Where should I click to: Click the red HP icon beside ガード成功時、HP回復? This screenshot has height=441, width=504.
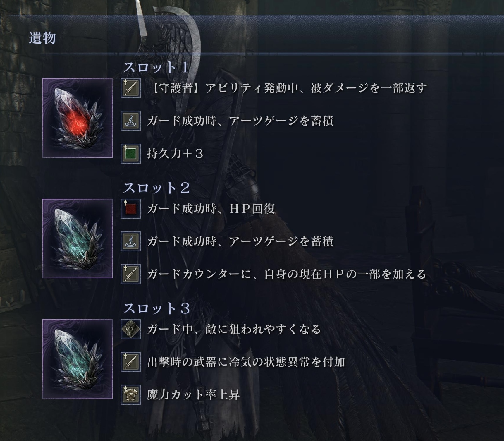[x=131, y=209]
